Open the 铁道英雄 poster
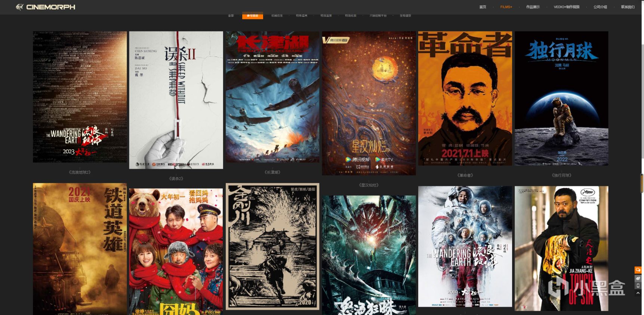The height and width of the screenshot is (315, 644). pos(80,249)
